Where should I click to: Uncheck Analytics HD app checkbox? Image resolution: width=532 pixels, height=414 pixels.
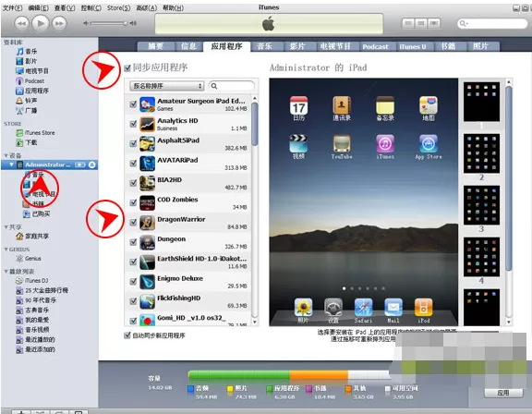(133, 124)
